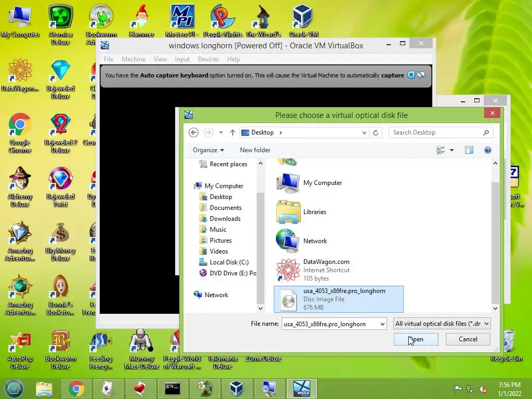This screenshot has width=532, height=399.
Task: Select DVD Drive (E:) in navigation tree
Action: pyautogui.click(x=228, y=273)
